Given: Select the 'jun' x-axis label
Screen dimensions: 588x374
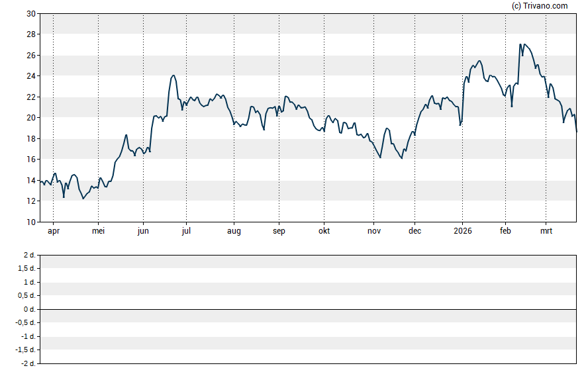Looking at the screenshot, I should pos(143,232).
